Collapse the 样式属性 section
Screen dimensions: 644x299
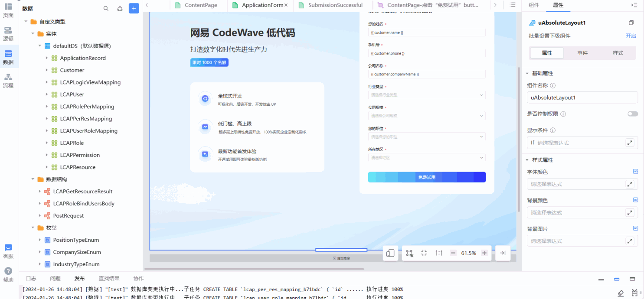527,160
